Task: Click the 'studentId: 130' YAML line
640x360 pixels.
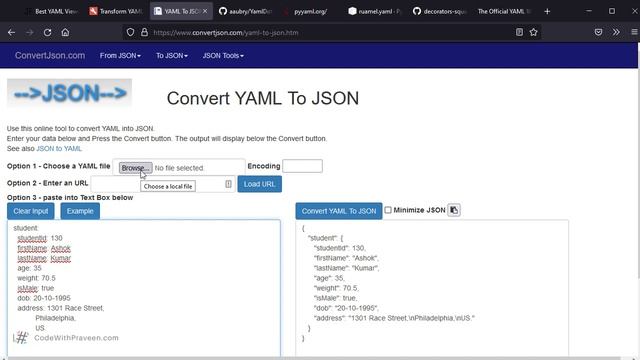Action: 40,238
